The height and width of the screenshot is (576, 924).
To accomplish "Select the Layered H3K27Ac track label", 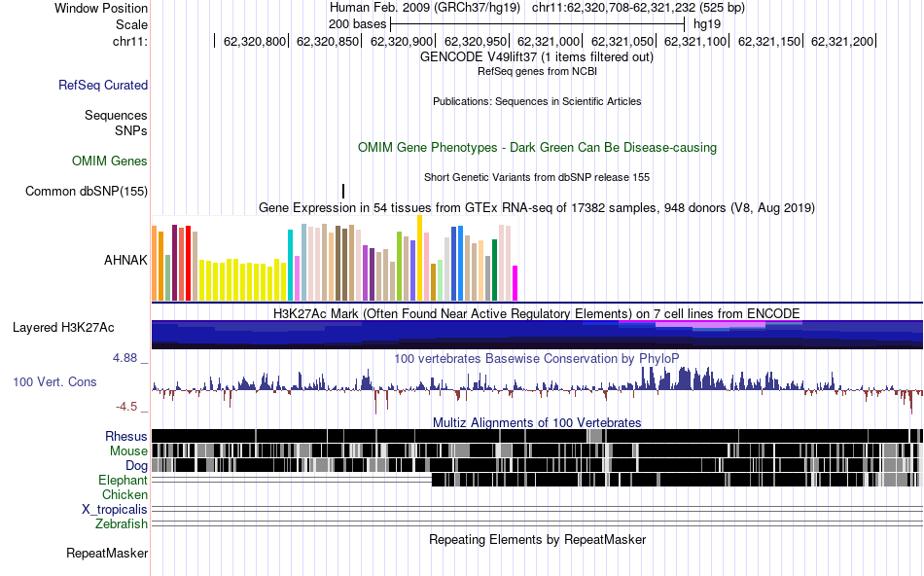I will [x=63, y=327].
